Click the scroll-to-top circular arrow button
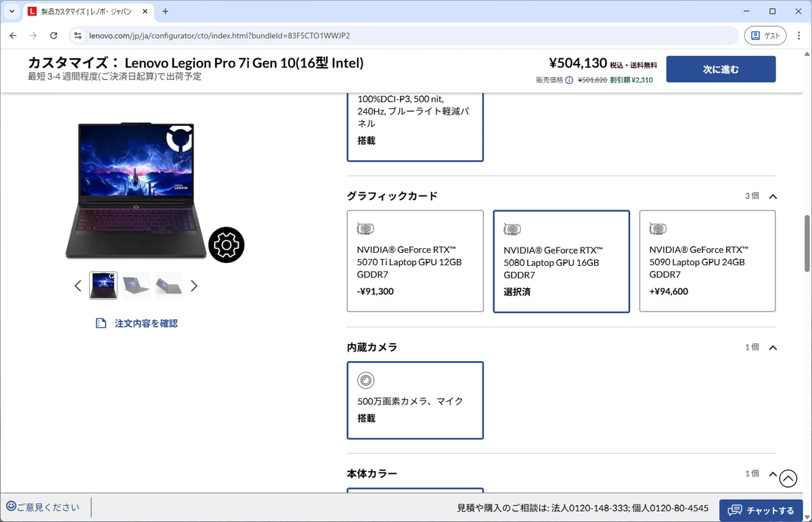 [788, 478]
